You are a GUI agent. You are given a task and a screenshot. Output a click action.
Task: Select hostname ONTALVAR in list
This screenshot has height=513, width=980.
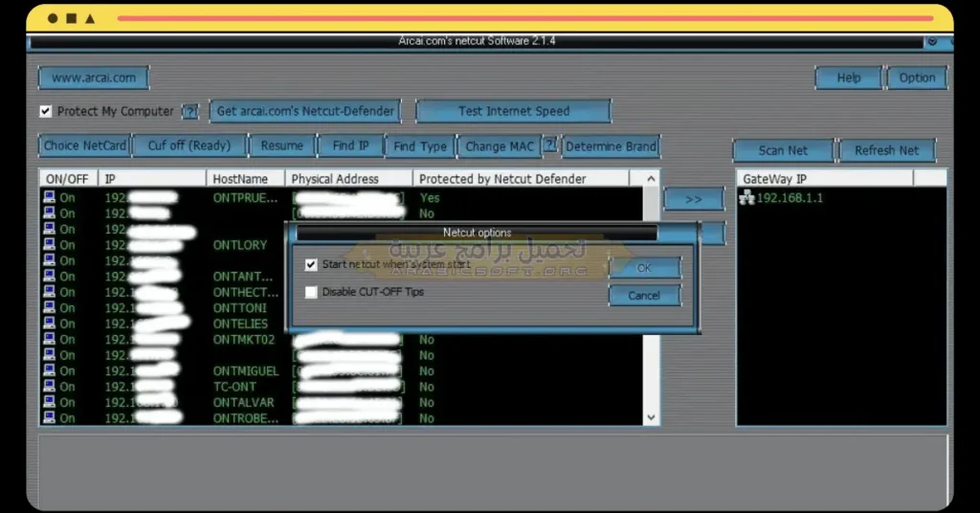[x=244, y=402]
